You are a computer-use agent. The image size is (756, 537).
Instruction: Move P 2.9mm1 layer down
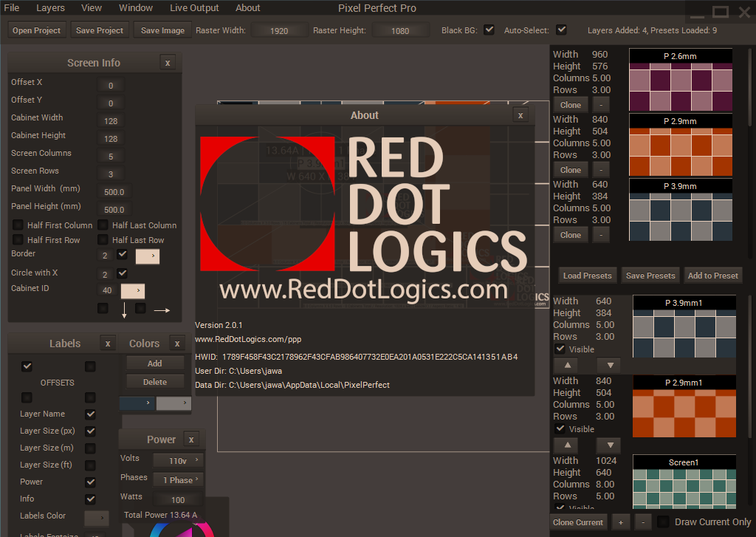click(x=611, y=445)
